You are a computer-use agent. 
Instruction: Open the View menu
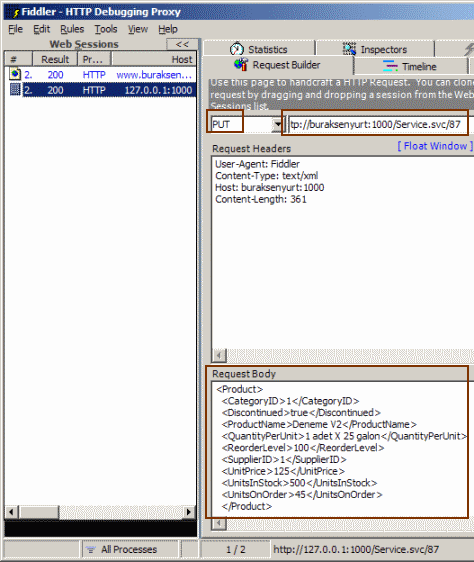pos(138,29)
